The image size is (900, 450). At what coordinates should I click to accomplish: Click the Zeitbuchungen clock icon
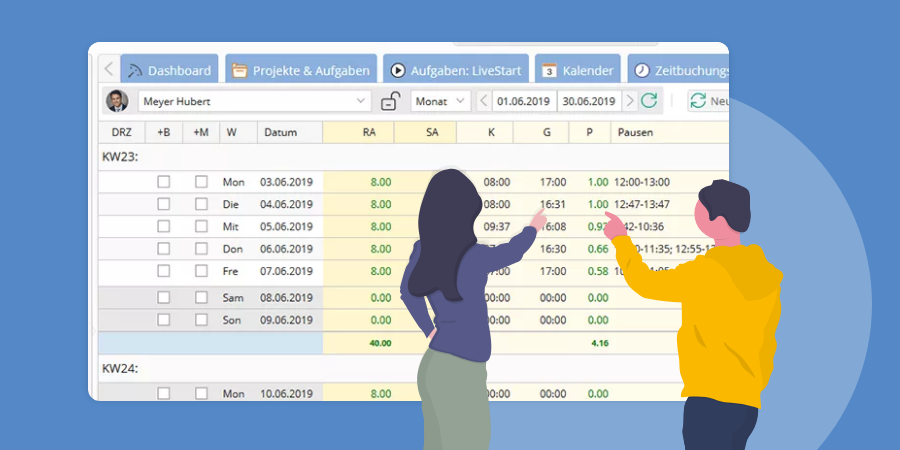pos(642,70)
